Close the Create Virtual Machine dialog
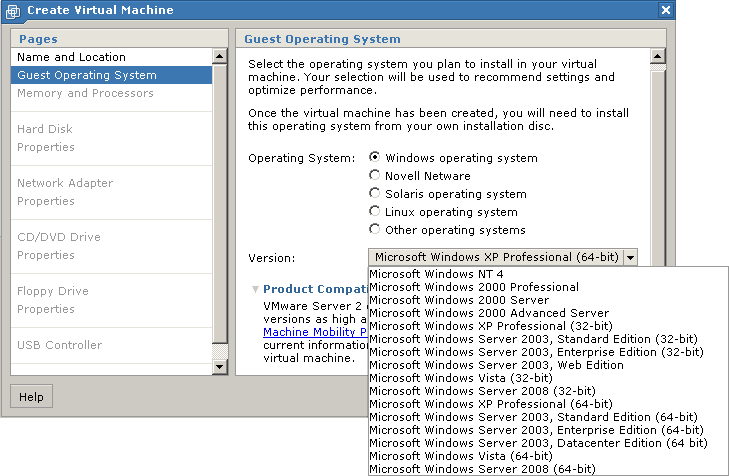 coord(666,10)
